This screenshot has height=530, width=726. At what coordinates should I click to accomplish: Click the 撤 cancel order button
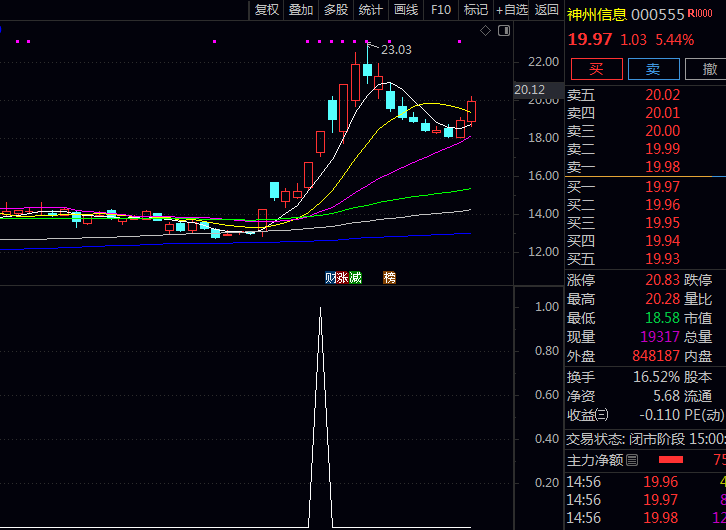point(706,69)
